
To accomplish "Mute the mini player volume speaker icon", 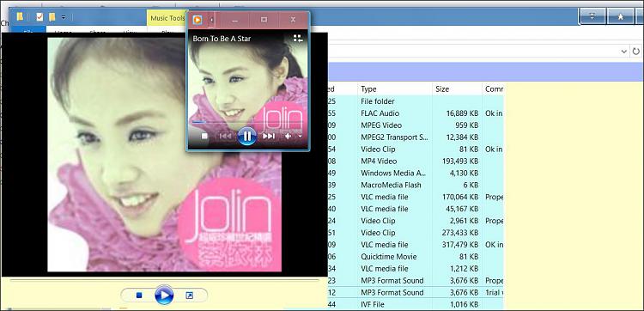I will (289, 136).
